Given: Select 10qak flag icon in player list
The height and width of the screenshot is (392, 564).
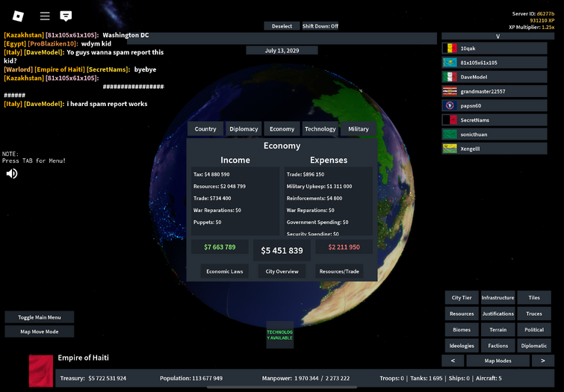Looking at the screenshot, I should (450, 49).
